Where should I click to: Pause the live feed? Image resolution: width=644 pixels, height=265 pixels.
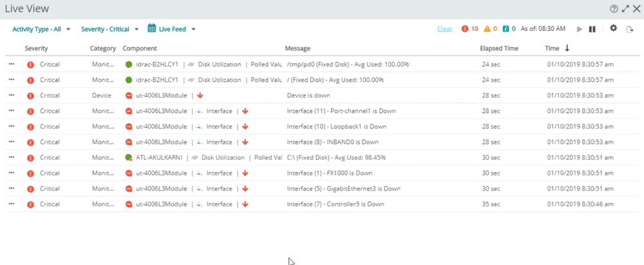[592, 29]
